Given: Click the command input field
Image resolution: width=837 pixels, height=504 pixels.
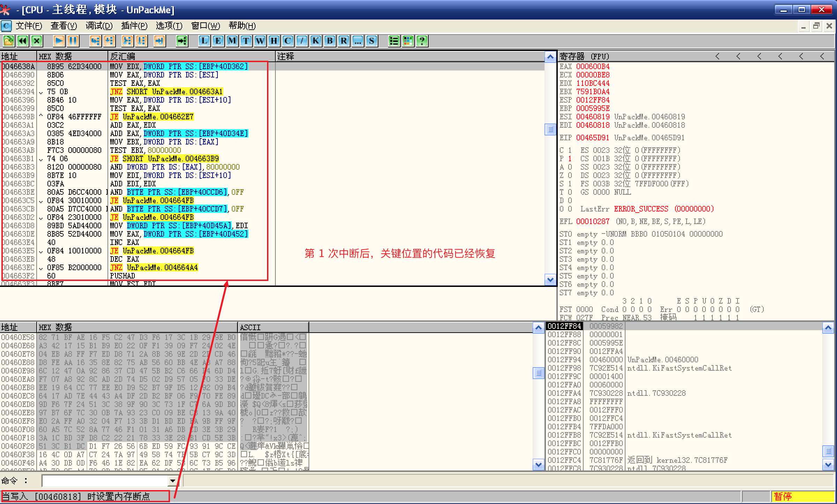Looking at the screenshot, I should 105,481.
